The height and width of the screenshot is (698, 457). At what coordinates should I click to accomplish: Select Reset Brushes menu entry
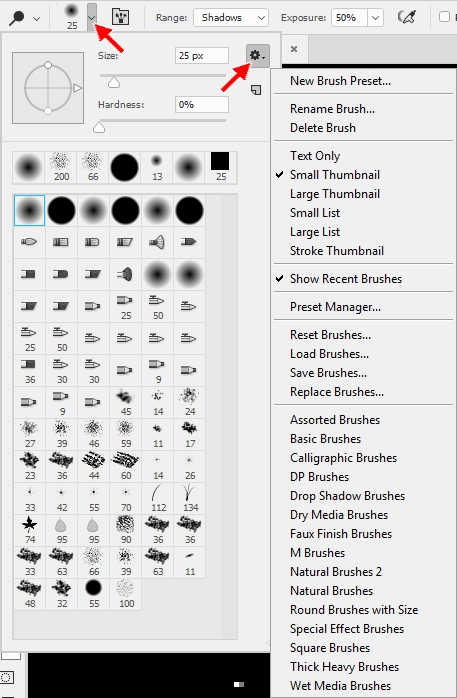point(330,335)
